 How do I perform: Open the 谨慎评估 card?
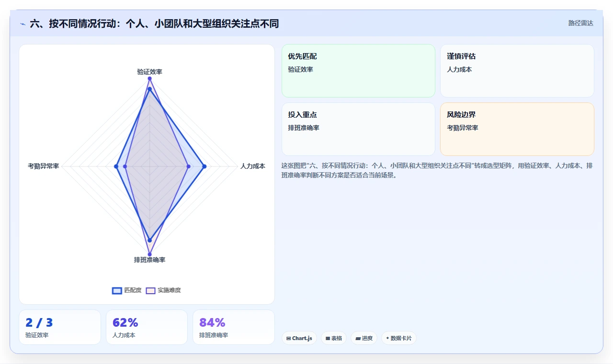point(517,71)
